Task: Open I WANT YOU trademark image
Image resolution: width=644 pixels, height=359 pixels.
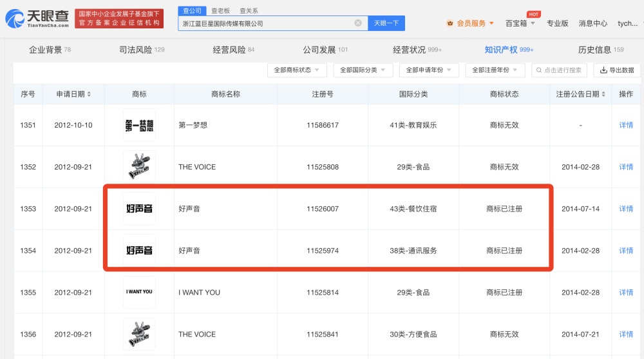Action: tap(139, 293)
